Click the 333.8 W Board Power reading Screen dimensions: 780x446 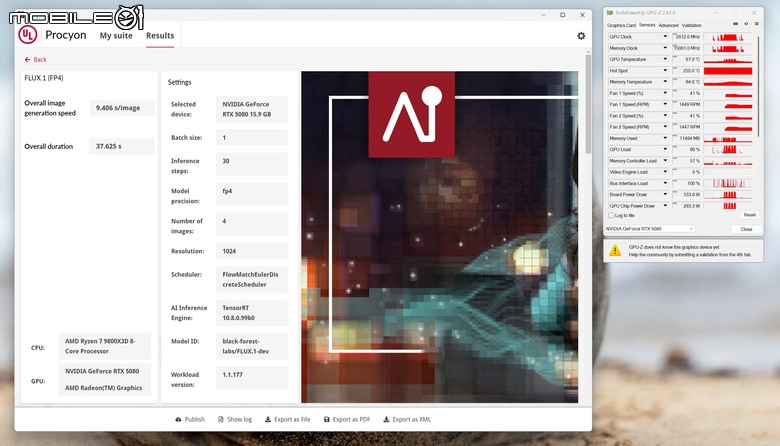[x=687, y=194]
